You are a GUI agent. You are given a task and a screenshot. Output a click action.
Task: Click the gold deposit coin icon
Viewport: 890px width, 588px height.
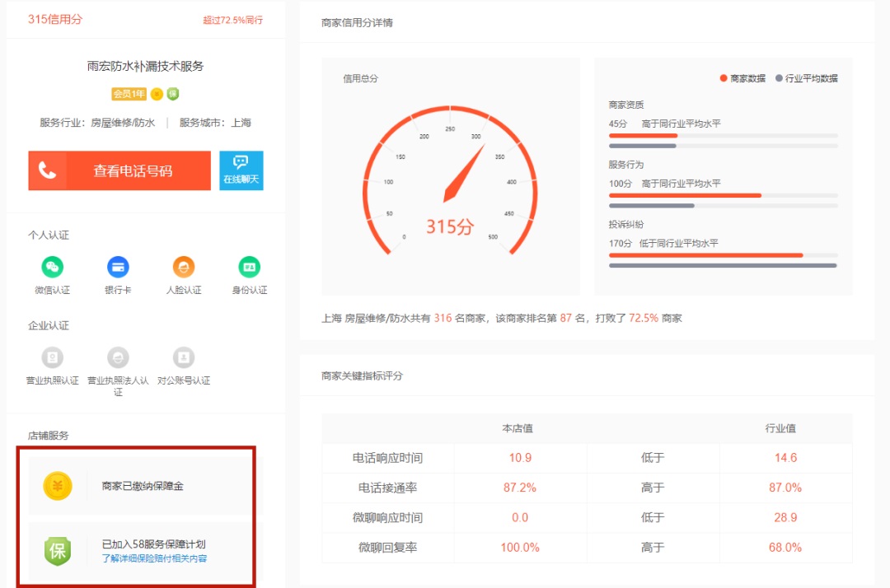58,486
